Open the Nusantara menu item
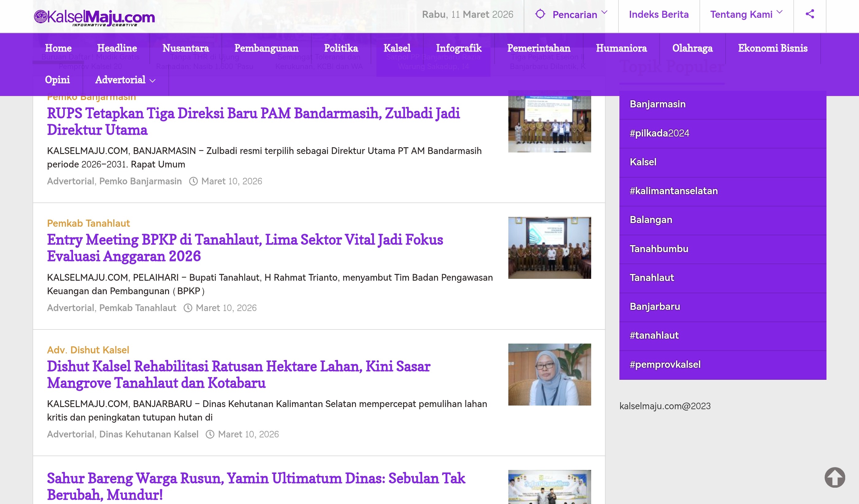The width and height of the screenshot is (859, 504). click(185, 48)
